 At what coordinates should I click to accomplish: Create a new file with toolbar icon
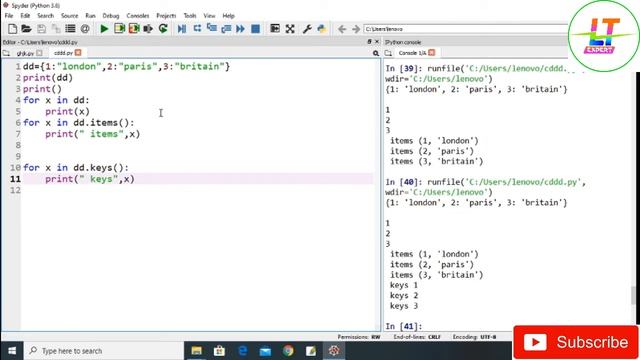(13, 29)
